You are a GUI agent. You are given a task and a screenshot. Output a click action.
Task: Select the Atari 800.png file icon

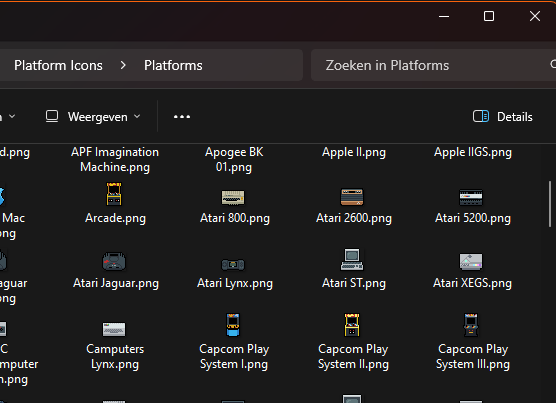(x=233, y=197)
